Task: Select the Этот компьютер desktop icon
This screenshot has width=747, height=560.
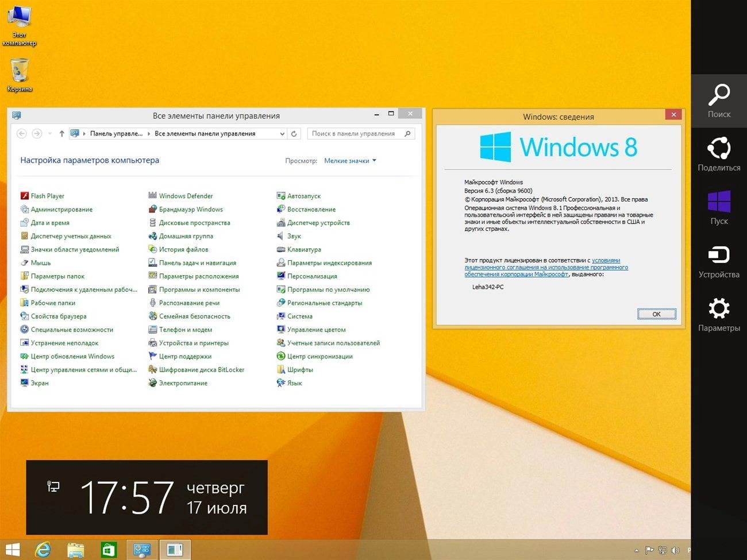Action: [x=19, y=26]
